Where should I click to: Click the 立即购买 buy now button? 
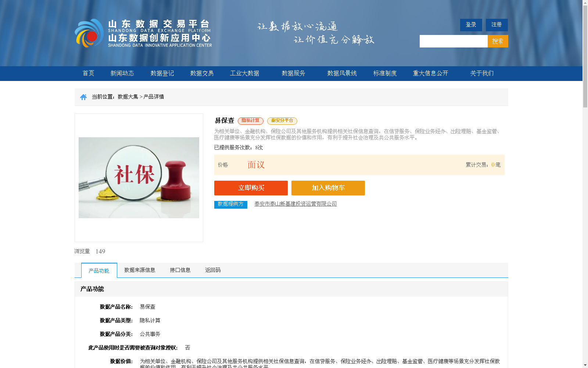pos(251,188)
